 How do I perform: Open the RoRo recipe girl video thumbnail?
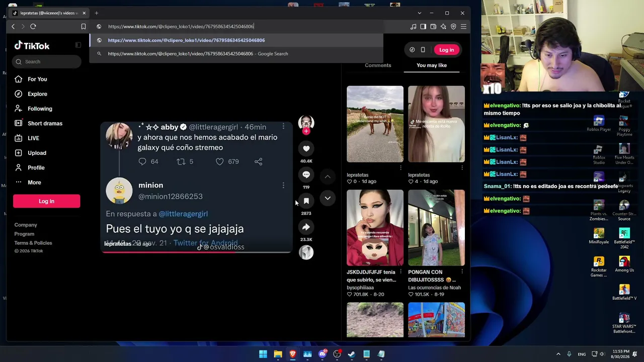[436, 124]
